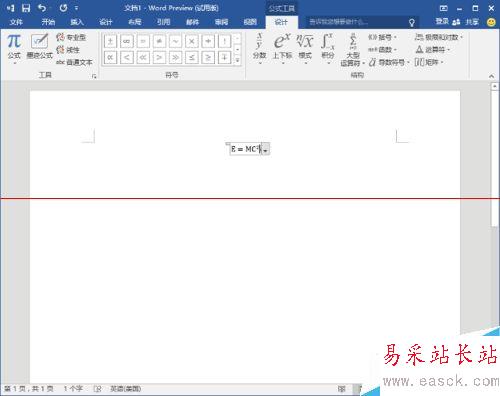Insert the greater-than > symbol

pos(159,57)
